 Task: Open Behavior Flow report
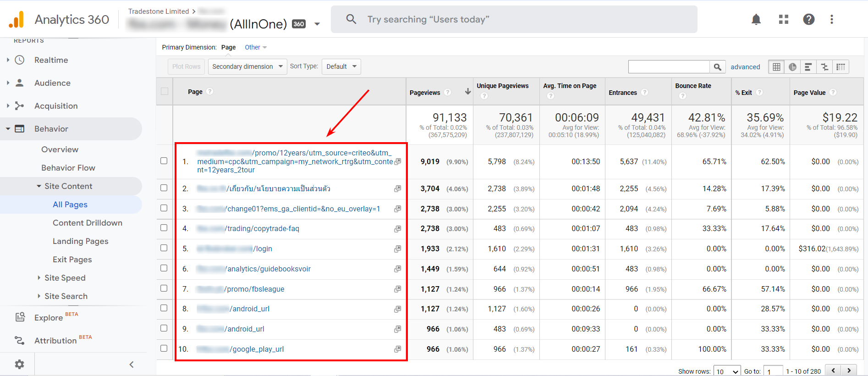pos(68,168)
